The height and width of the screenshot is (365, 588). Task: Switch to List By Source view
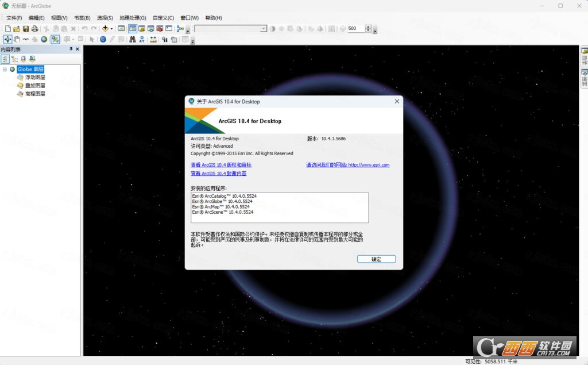[x=14, y=59]
